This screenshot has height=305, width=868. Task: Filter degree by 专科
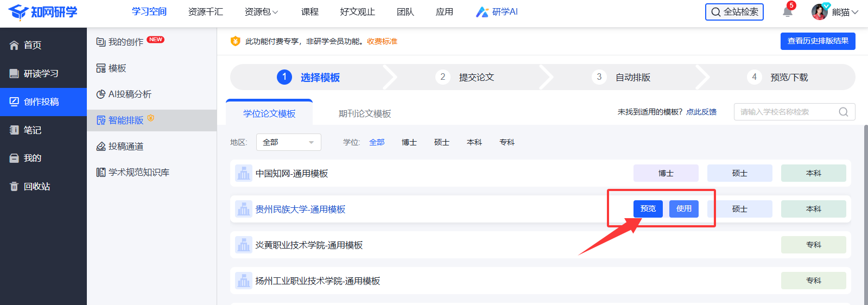(x=506, y=142)
